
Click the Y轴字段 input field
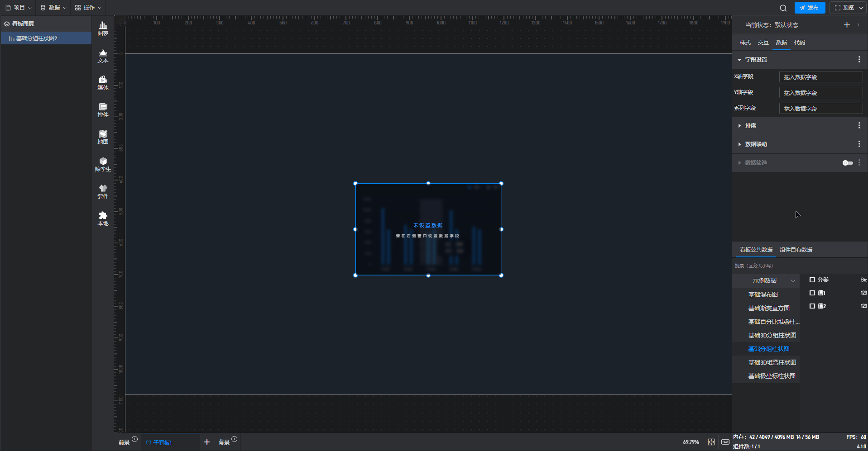click(x=820, y=93)
